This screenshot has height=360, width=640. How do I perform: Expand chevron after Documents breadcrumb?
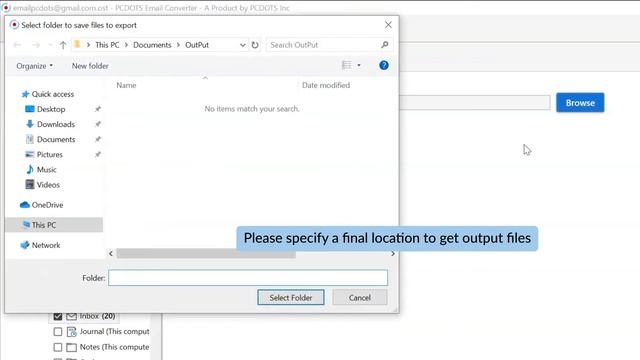pos(178,45)
